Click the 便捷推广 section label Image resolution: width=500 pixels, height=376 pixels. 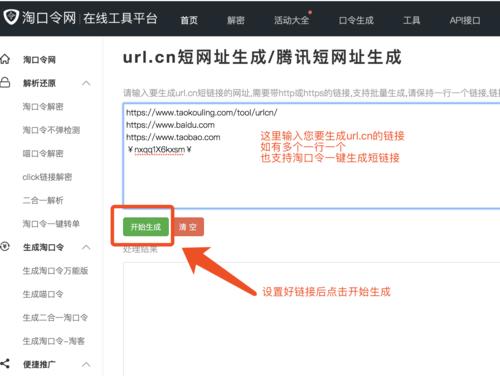pos(39,364)
